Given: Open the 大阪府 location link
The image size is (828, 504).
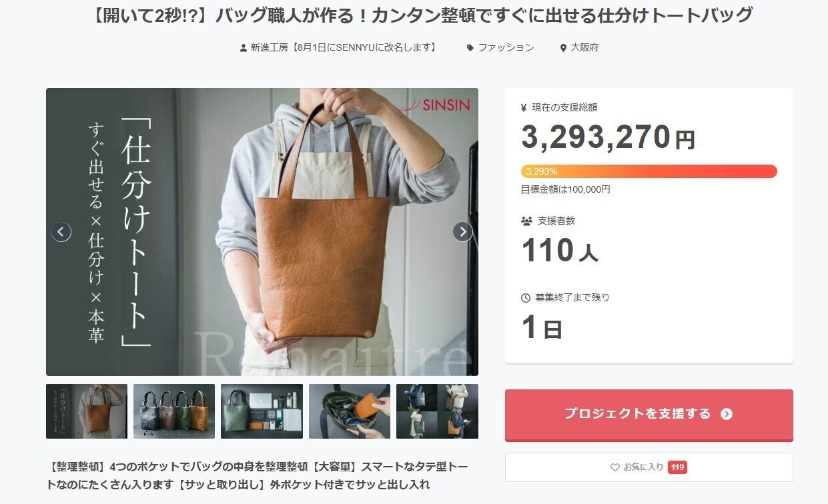Looking at the screenshot, I should (584, 48).
